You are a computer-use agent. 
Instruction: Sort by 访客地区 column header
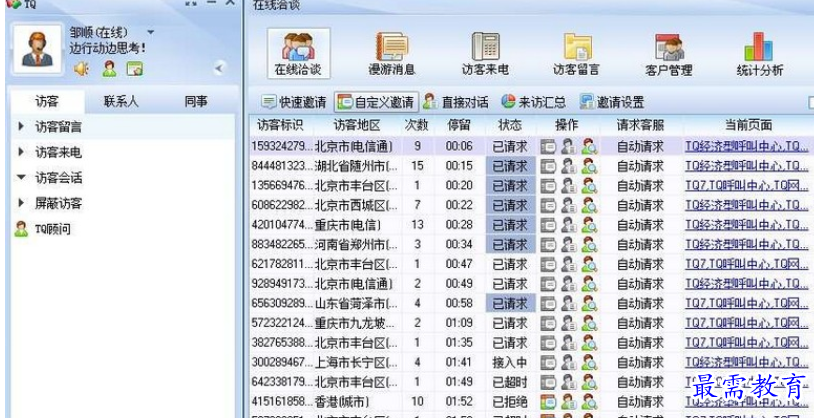point(357,125)
